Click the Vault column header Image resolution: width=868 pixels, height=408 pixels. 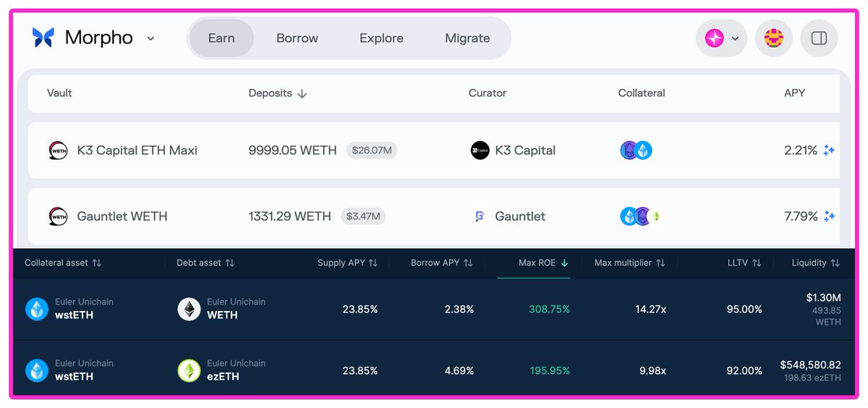click(59, 93)
